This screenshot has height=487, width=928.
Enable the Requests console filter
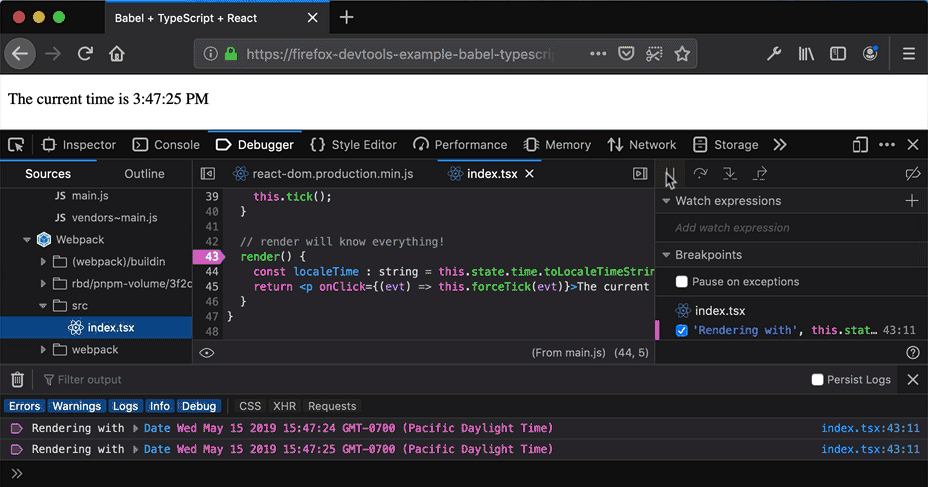pos(332,406)
